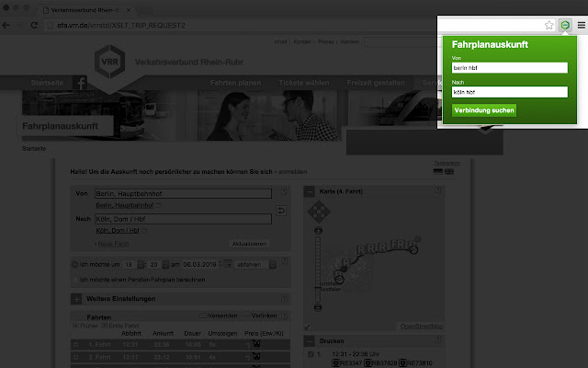Collapse the Drucken panel
Screen dimensions: 588x368
coord(309,341)
